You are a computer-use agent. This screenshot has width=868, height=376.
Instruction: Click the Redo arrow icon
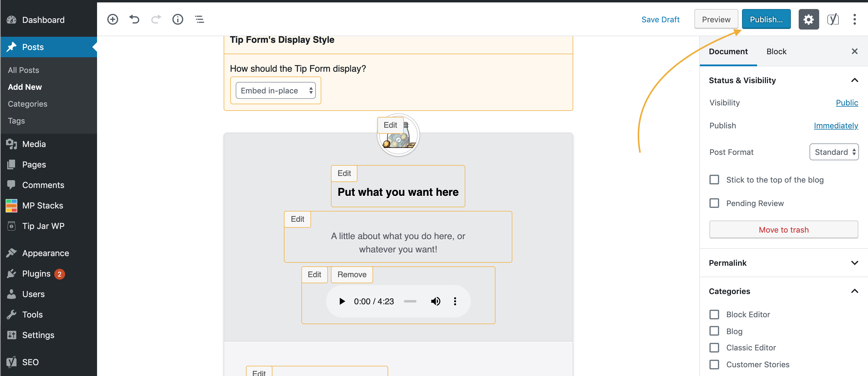[x=156, y=19]
